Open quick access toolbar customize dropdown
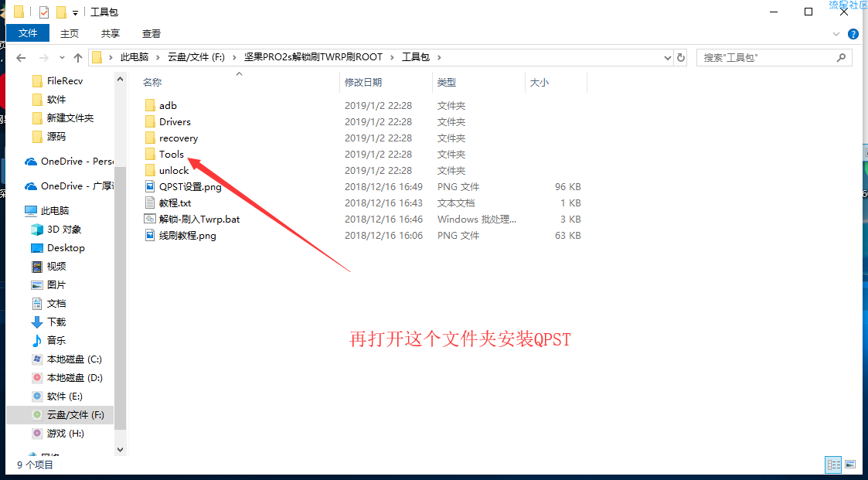Screen dimensions: 868x480 pos(75,12)
